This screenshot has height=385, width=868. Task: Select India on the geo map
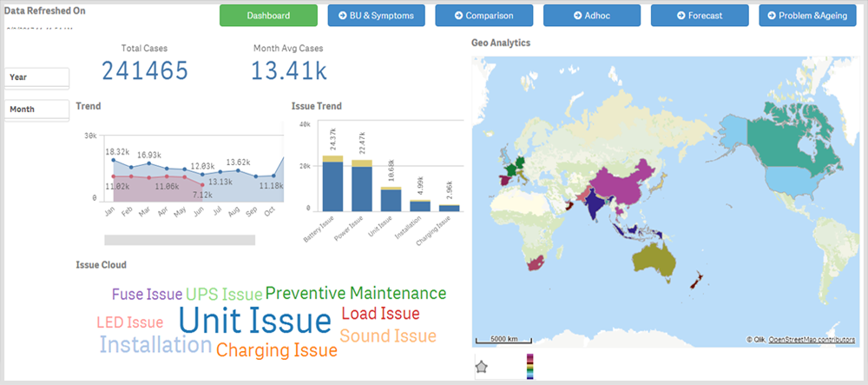595,203
